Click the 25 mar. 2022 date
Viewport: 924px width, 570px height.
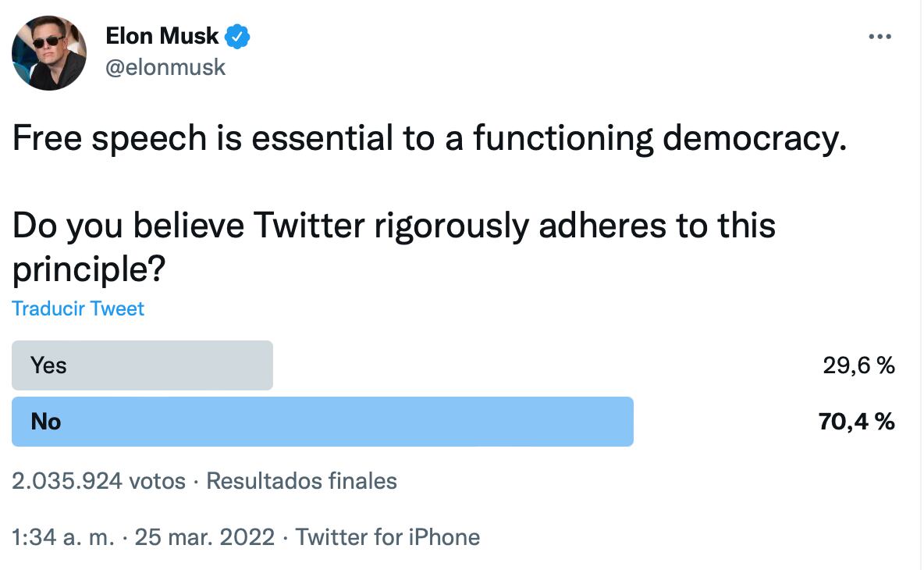click(204, 537)
